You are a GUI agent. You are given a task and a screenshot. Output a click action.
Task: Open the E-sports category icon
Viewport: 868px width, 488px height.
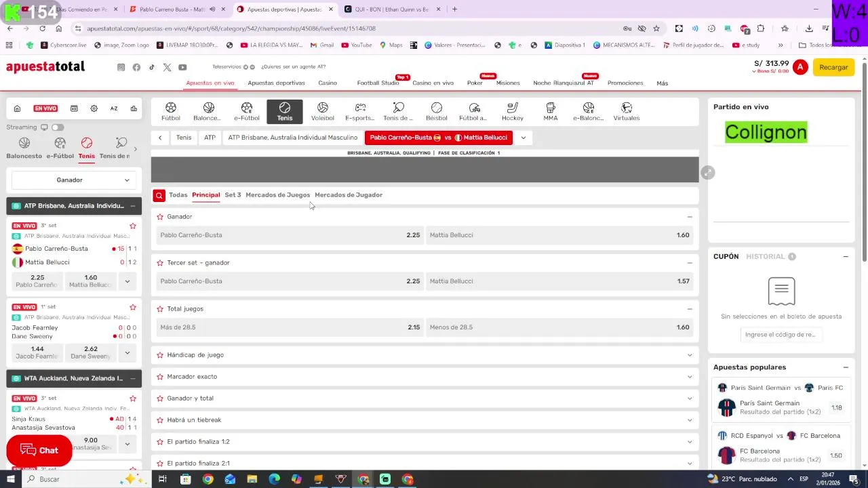click(x=360, y=112)
